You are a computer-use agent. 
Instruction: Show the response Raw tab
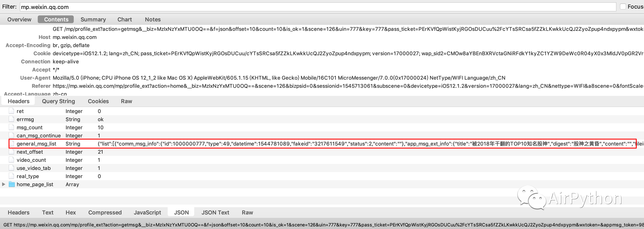[x=247, y=213]
